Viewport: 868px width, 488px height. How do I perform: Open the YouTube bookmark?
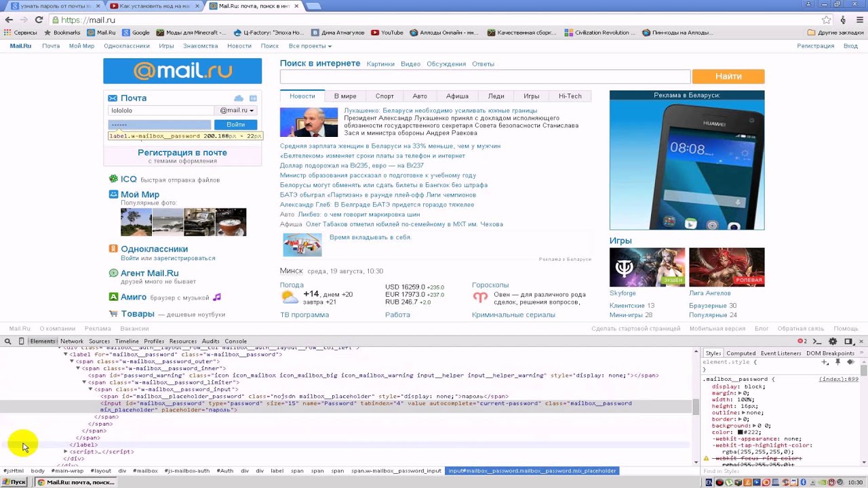[387, 33]
